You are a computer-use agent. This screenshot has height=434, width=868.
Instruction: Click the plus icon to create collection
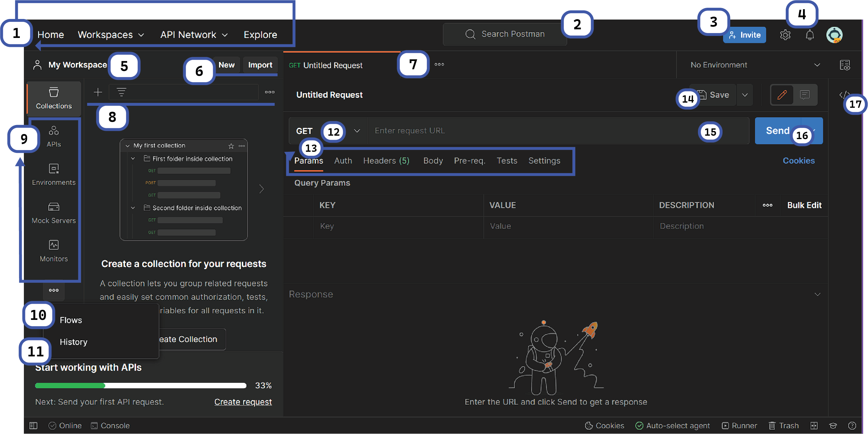tap(98, 92)
